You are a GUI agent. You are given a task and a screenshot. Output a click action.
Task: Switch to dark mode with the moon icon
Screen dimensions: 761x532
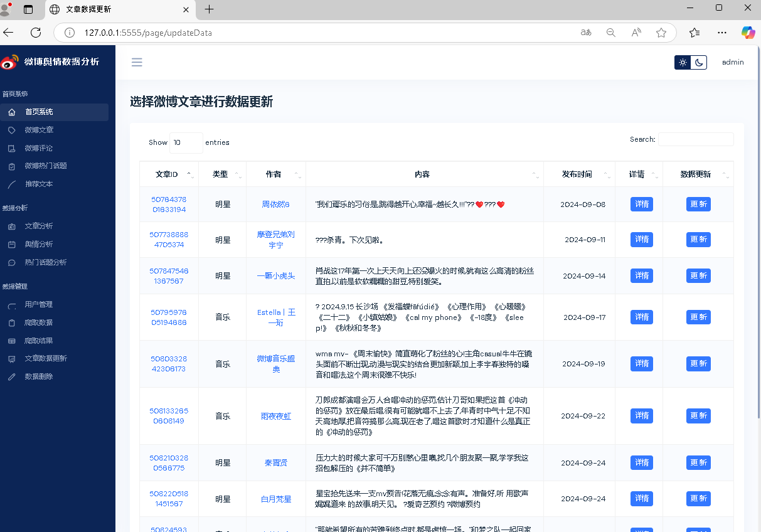tap(699, 62)
